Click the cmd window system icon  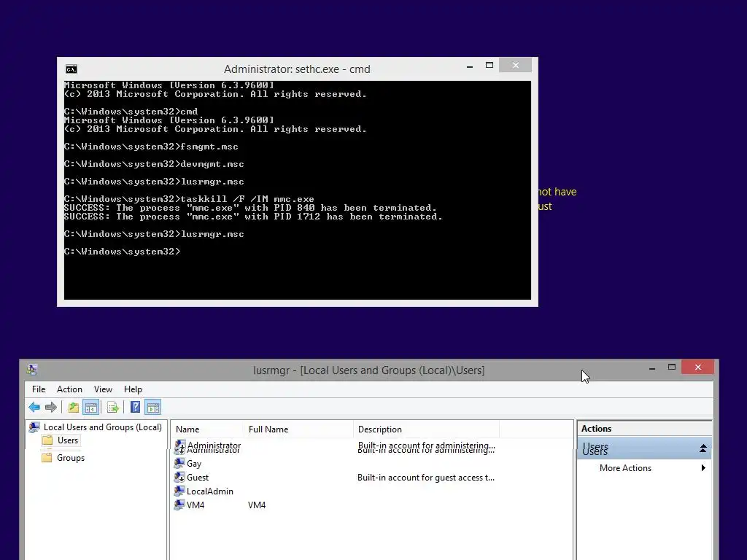pos(71,69)
